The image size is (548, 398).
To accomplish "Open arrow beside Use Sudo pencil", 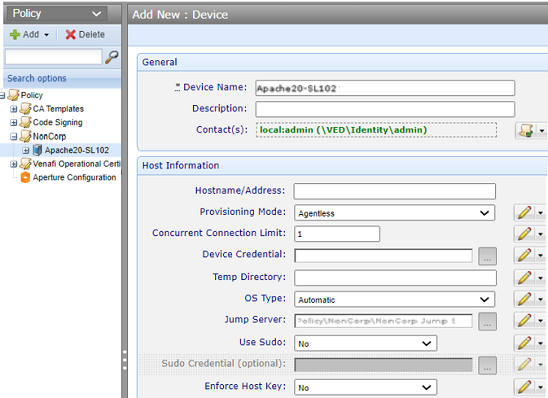I will click(540, 343).
